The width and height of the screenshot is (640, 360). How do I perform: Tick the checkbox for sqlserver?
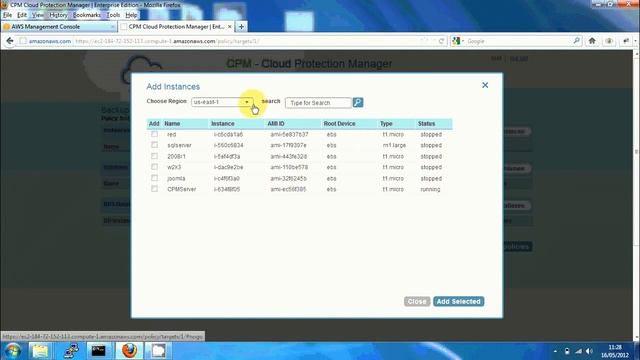pos(154,145)
